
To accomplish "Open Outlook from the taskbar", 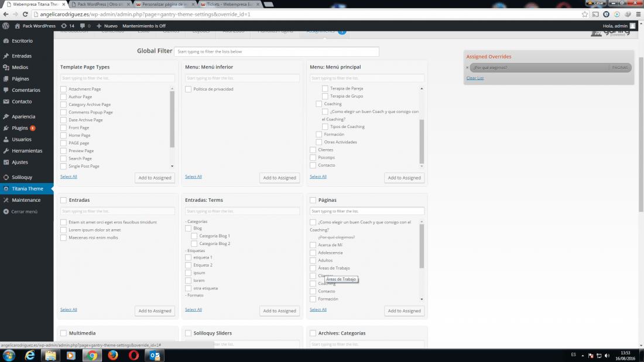I will pos(155,356).
